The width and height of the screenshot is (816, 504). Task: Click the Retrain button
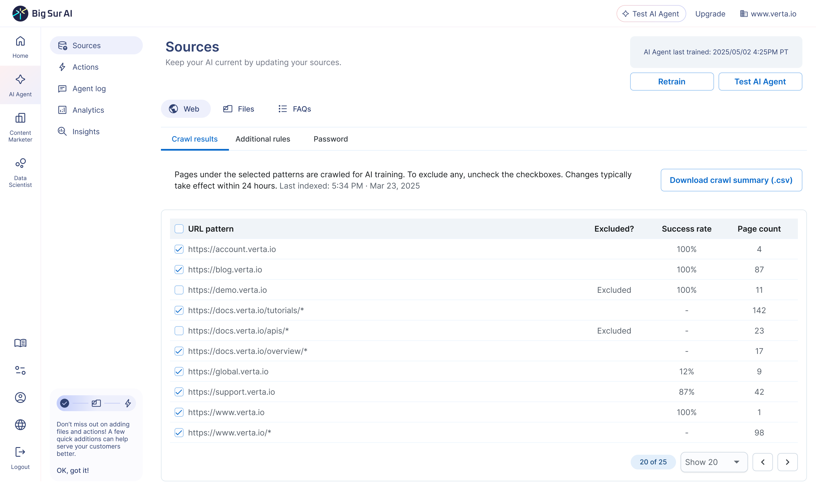671,82
